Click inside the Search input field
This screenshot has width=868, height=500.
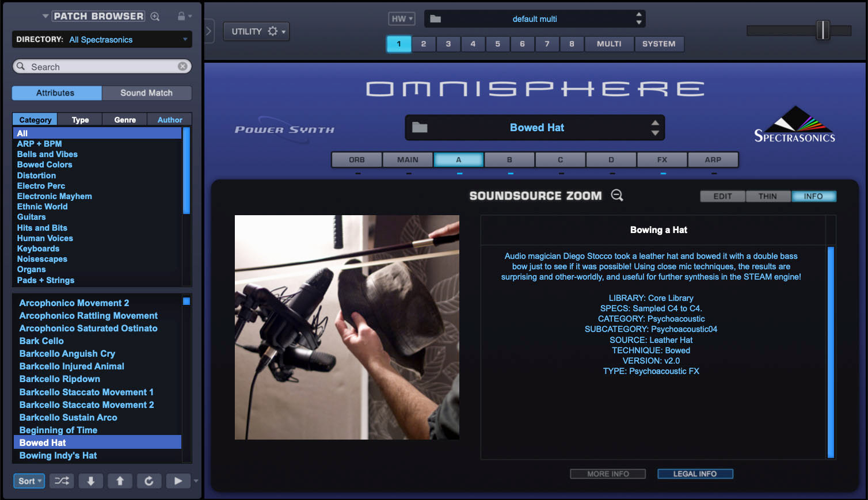click(x=102, y=66)
